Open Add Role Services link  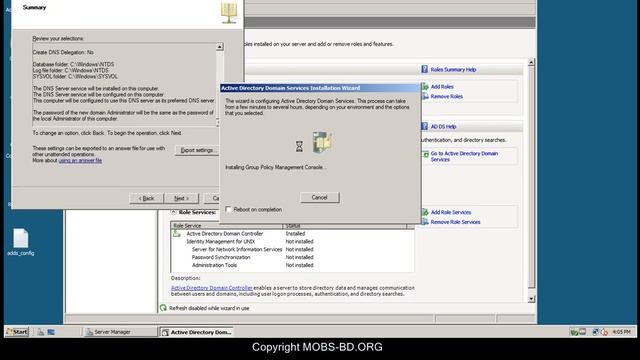(x=451, y=213)
